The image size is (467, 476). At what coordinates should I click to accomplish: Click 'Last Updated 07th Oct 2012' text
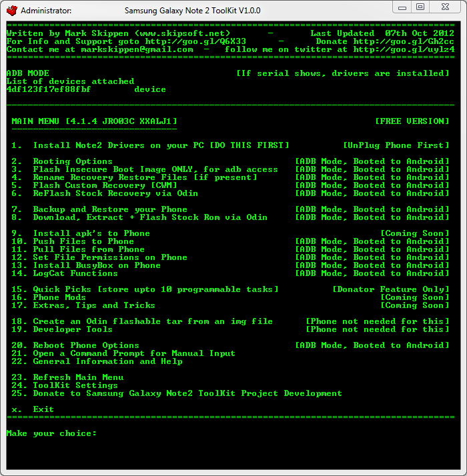(x=382, y=33)
